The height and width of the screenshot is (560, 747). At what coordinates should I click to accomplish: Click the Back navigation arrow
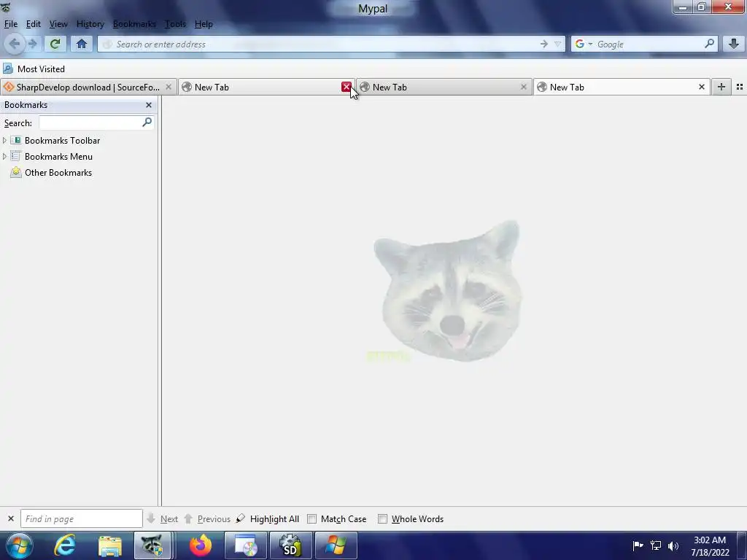[15, 44]
